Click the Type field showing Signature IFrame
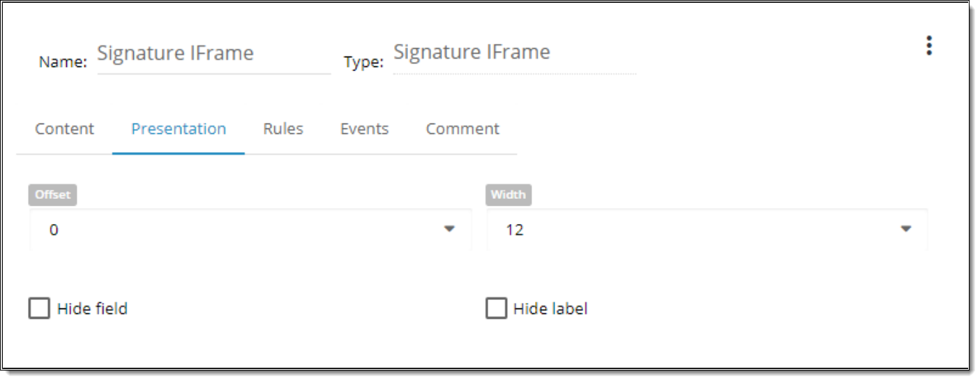980x381 pixels. 514,52
